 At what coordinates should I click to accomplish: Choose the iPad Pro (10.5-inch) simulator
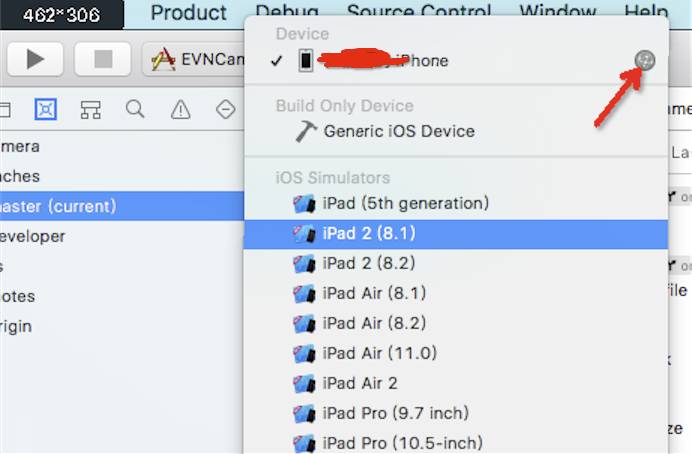(x=456, y=443)
